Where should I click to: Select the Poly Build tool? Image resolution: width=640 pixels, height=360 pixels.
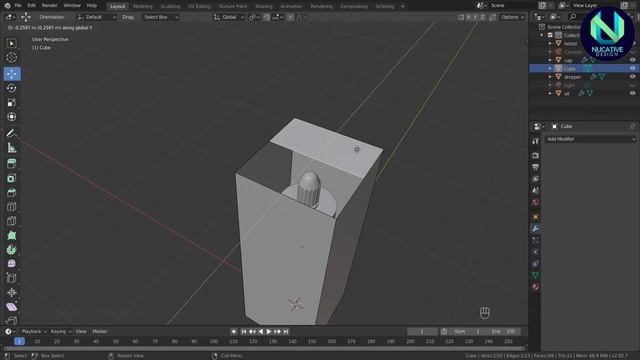pyautogui.click(x=11, y=236)
